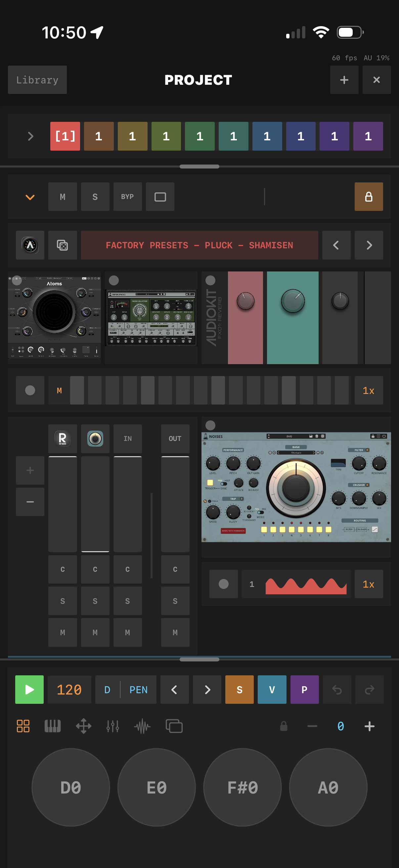Image resolution: width=399 pixels, height=868 pixels.
Task: Toggle the BYP bypass button
Action: click(127, 197)
